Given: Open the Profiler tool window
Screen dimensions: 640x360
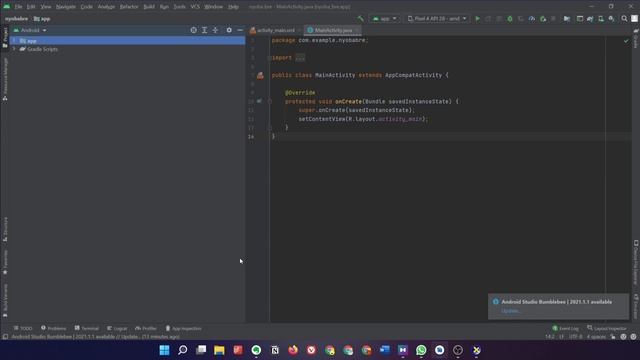Looking at the screenshot, I should (x=146, y=328).
